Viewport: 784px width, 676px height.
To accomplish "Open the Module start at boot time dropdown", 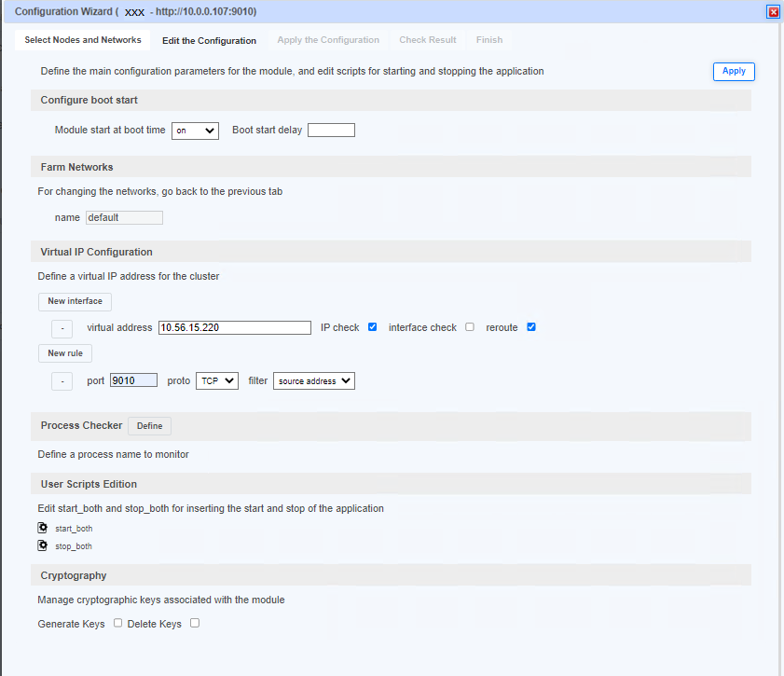I will click(x=194, y=130).
